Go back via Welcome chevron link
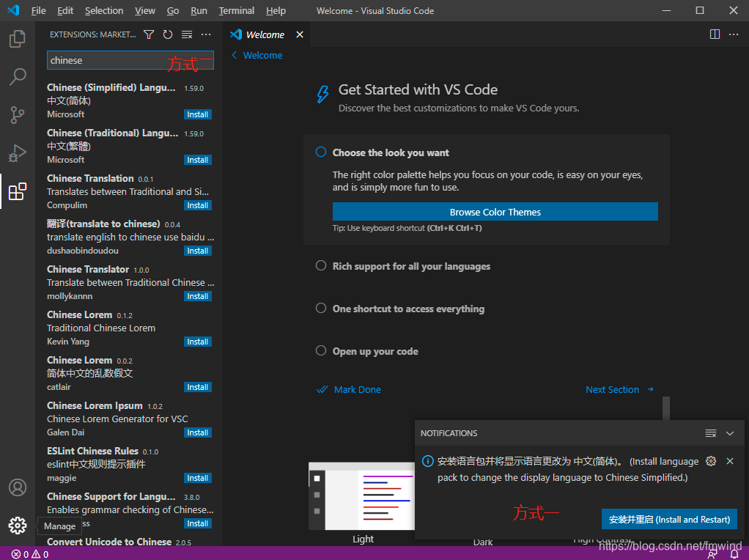Viewport: 749px width, 560px height. pos(257,56)
